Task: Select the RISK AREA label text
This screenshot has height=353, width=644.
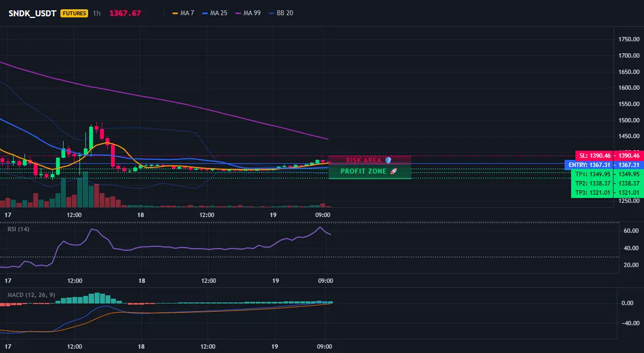Action: tap(363, 160)
